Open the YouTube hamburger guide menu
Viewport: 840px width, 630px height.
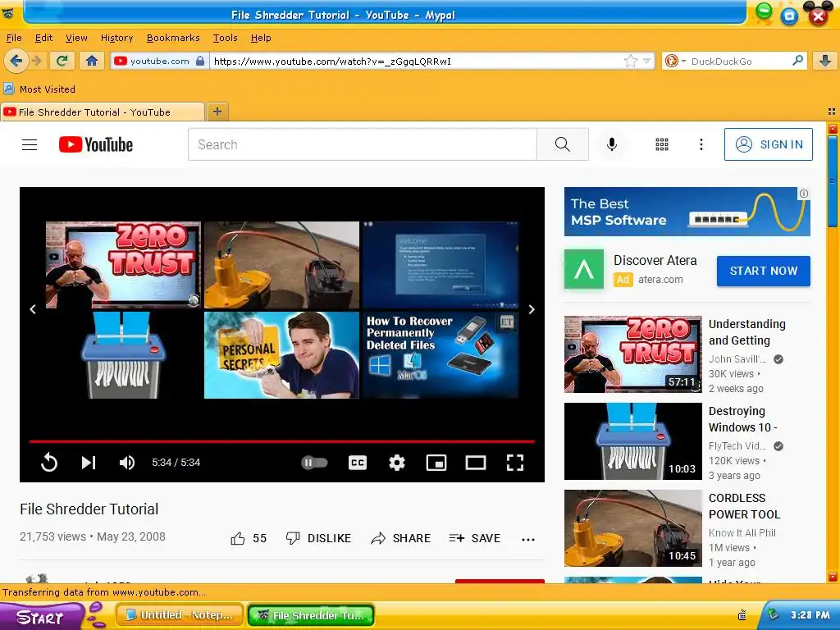coord(30,144)
